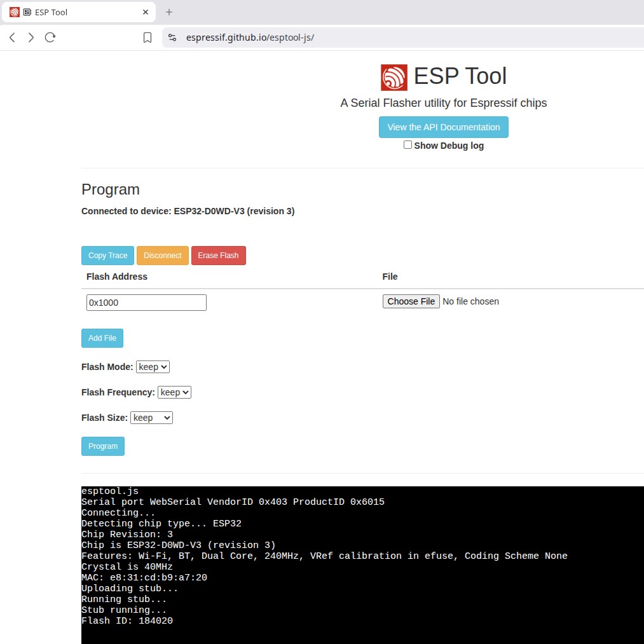Reload the page with the refresh icon

(50, 38)
